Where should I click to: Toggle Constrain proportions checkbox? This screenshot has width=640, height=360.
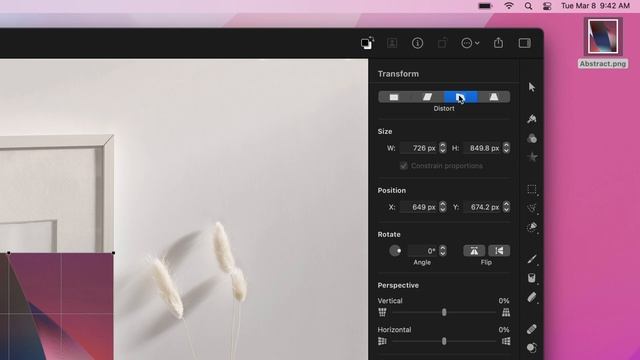pyautogui.click(x=404, y=166)
